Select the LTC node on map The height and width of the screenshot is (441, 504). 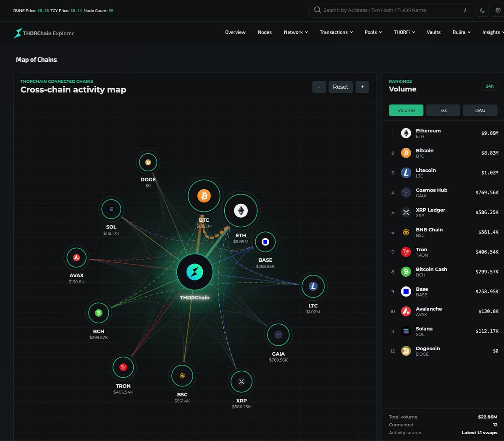313,286
